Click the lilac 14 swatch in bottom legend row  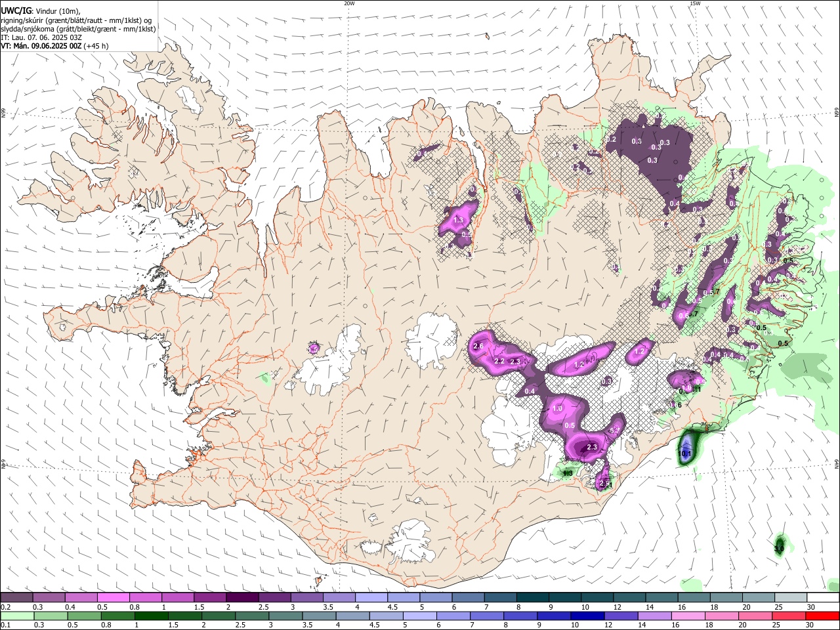(x=654, y=616)
